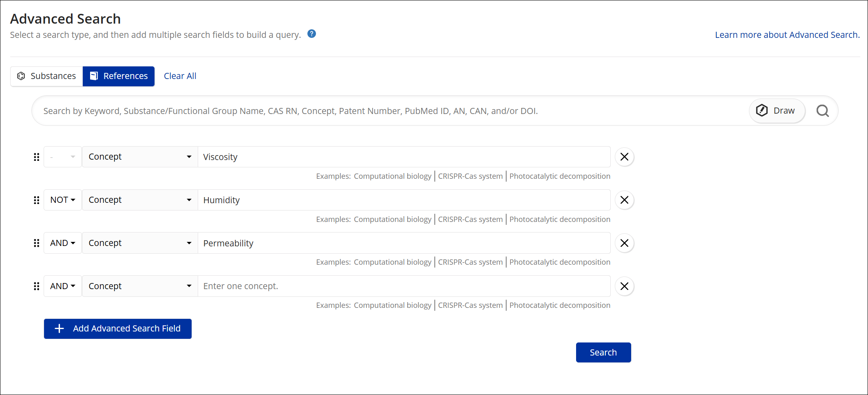Image resolution: width=868 pixels, height=395 pixels.
Task: Click Add Advanced Search Field button
Action: [118, 329]
